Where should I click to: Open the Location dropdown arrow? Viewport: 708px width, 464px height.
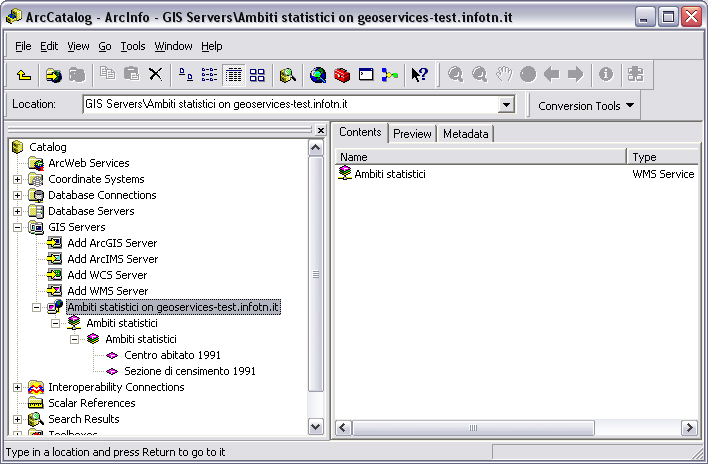click(507, 105)
